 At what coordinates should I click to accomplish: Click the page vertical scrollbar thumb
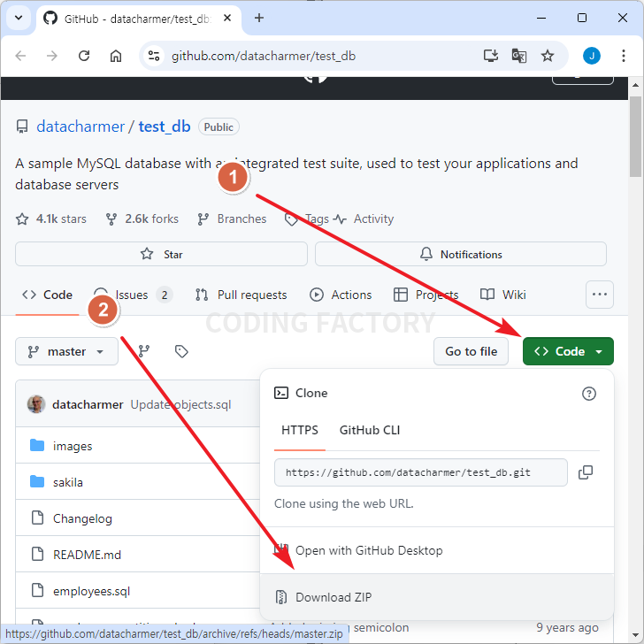coord(636,137)
